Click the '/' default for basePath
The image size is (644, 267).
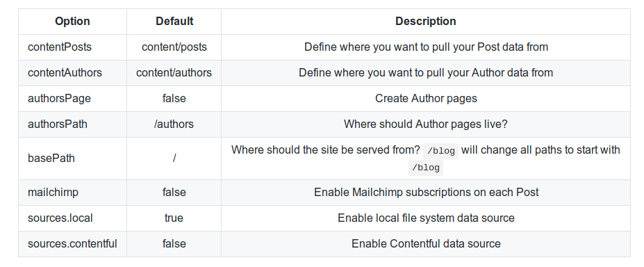click(x=174, y=158)
